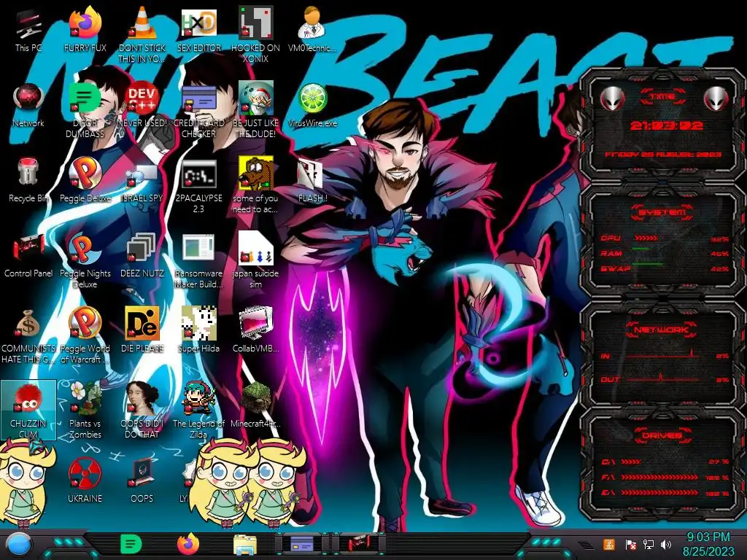Click the 21:03:02 clock readout
The image size is (747, 560).
coord(667,125)
